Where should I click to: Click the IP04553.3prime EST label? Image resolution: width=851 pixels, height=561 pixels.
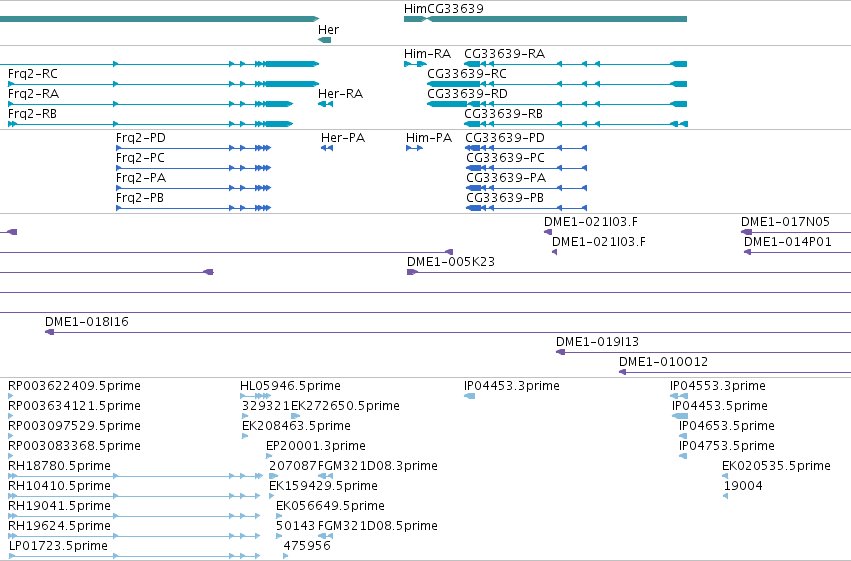[x=717, y=386]
